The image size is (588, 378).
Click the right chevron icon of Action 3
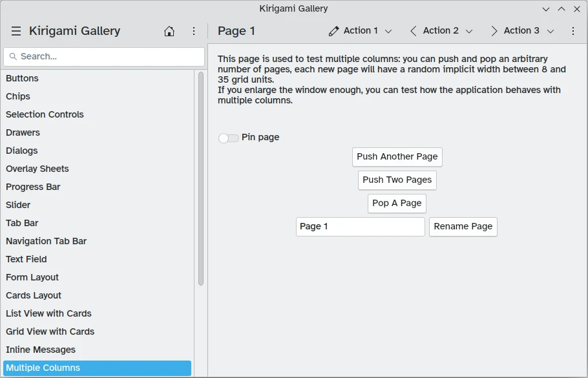494,31
